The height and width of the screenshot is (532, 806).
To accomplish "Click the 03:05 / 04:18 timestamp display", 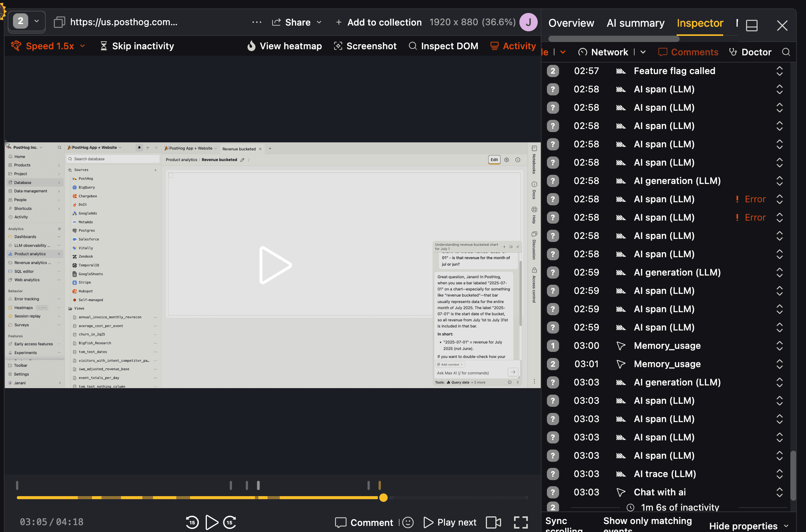I will (52, 522).
